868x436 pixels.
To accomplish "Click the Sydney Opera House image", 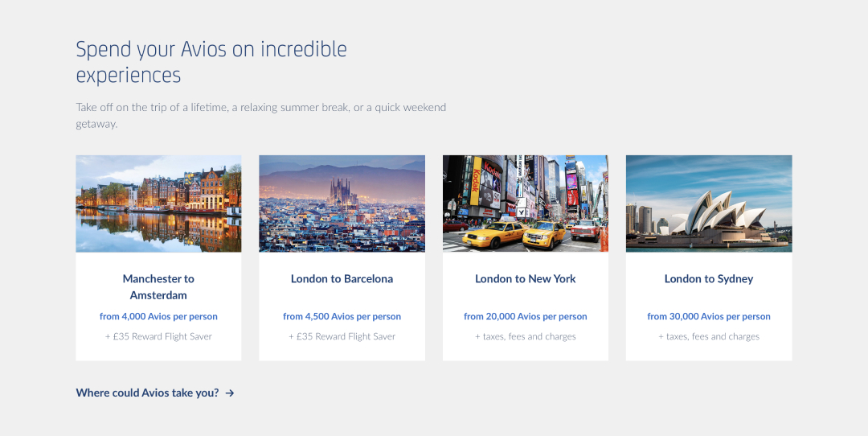I will coord(708,204).
